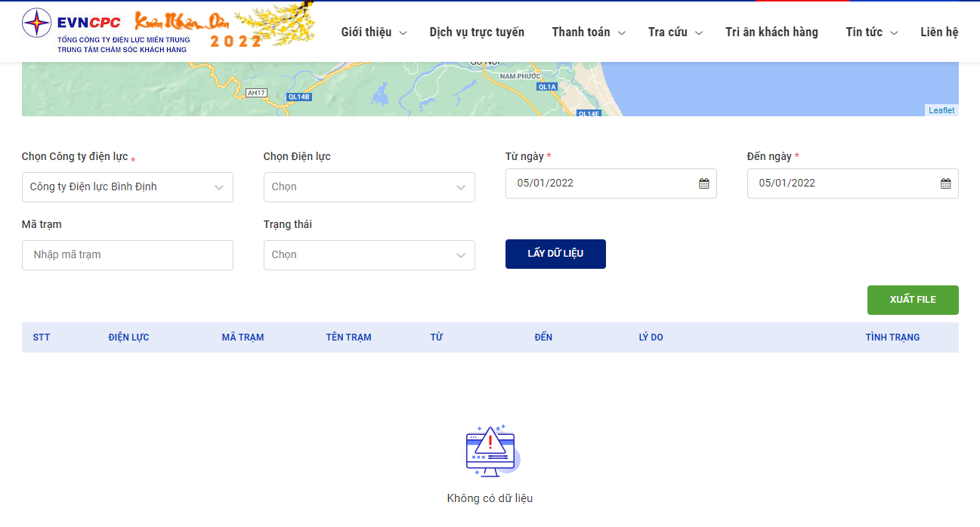Open the Trạng thái dropdown
The image size is (980, 527).
369,255
